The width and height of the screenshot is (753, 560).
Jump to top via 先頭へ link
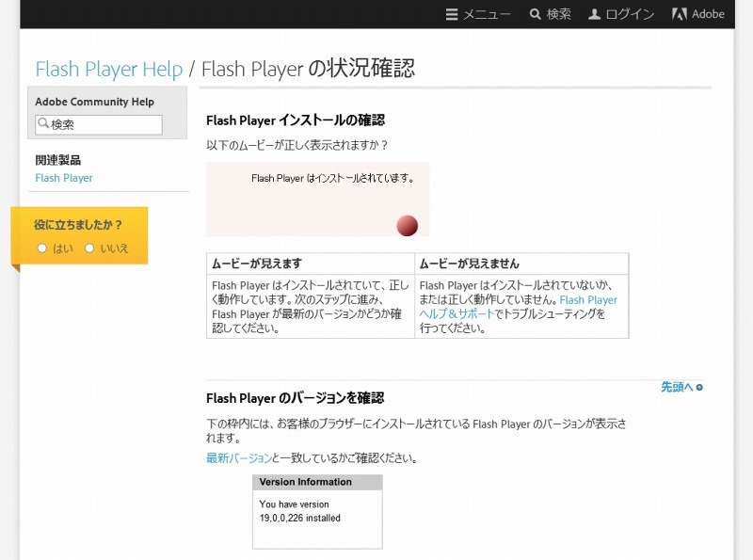point(677,387)
